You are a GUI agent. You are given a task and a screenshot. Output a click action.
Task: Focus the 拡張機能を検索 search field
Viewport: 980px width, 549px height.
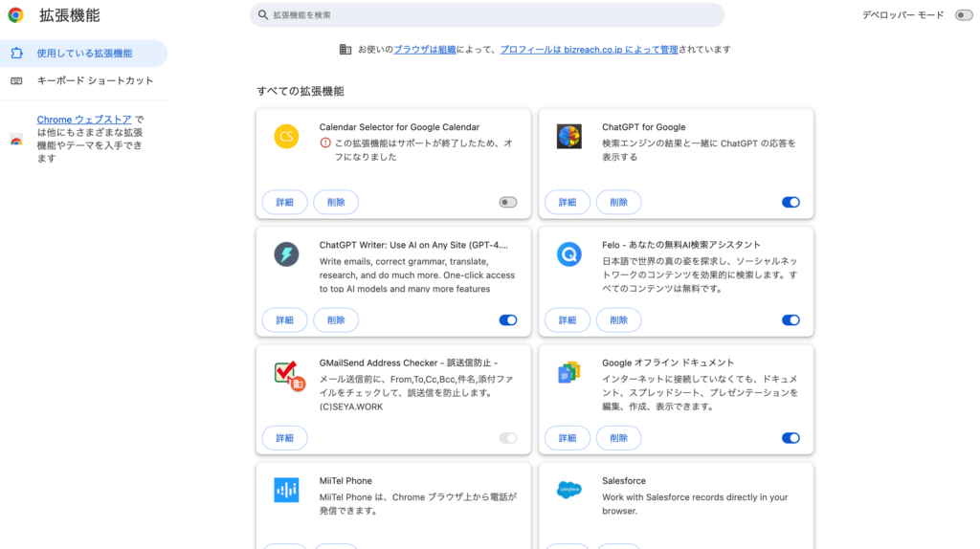(487, 15)
